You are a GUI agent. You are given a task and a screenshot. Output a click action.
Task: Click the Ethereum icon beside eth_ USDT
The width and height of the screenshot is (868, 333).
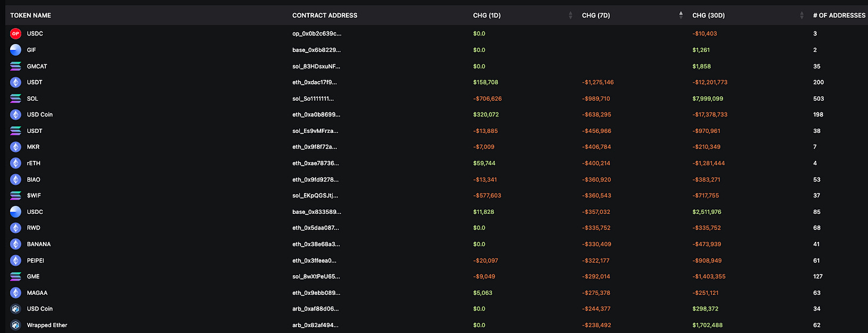coord(15,82)
